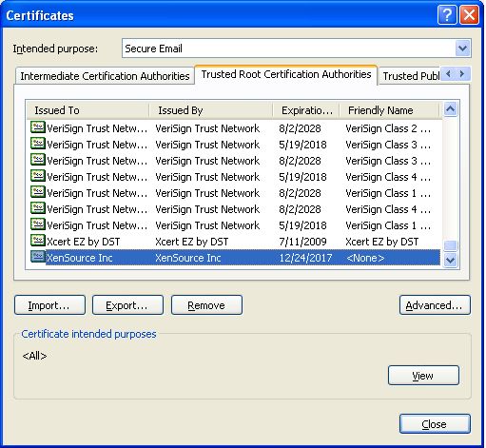The width and height of the screenshot is (486, 448).
Task: View the selected certificate details
Action: coord(423,376)
